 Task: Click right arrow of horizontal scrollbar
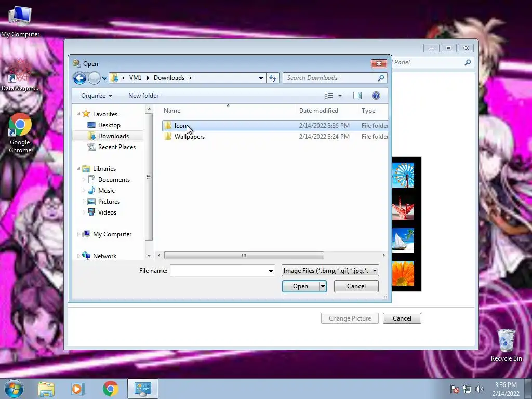click(383, 255)
